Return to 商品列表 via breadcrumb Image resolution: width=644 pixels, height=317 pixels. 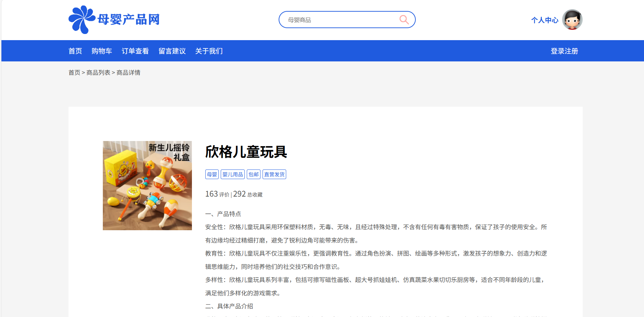[x=98, y=73]
